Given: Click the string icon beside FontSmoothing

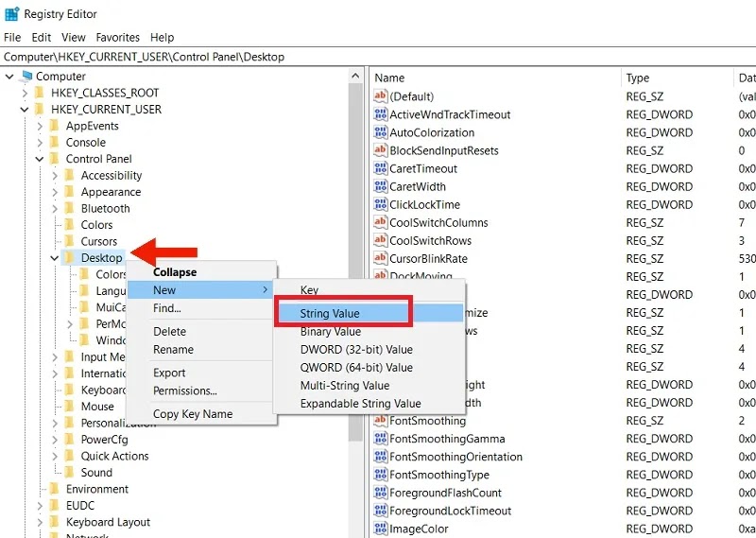Looking at the screenshot, I should point(381,420).
